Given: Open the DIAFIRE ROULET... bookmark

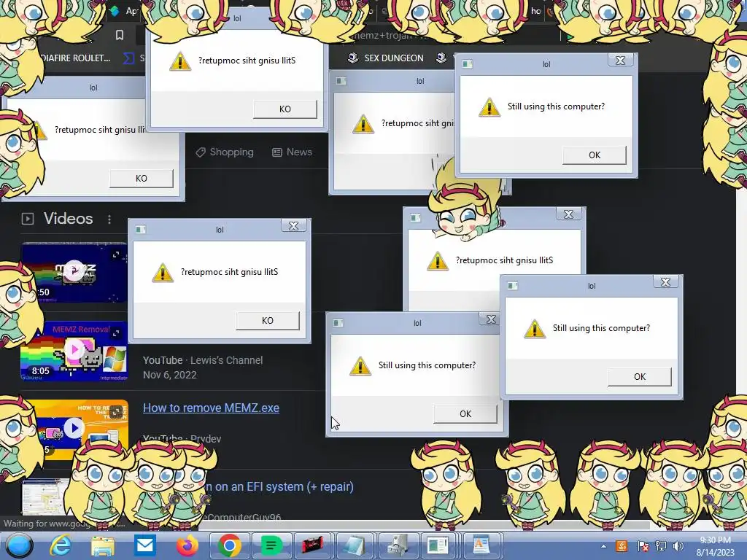Looking at the screenshot, I should 75,58.
